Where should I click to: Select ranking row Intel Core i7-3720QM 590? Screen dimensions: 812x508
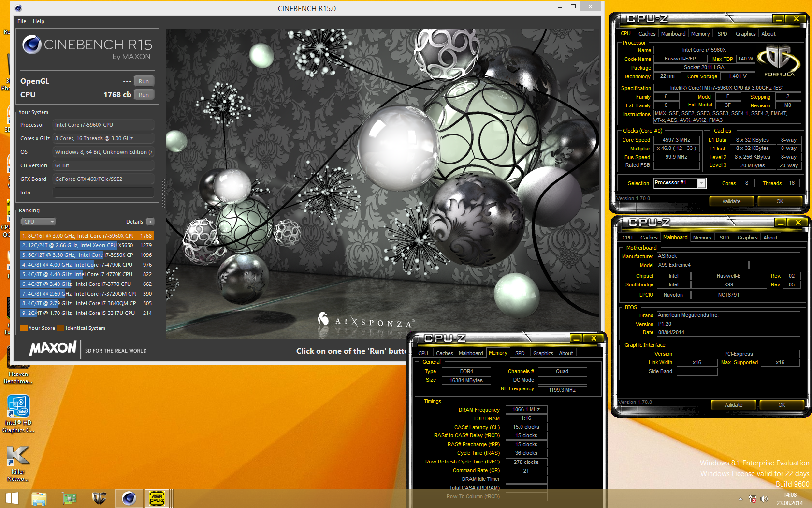pos(87,294)
